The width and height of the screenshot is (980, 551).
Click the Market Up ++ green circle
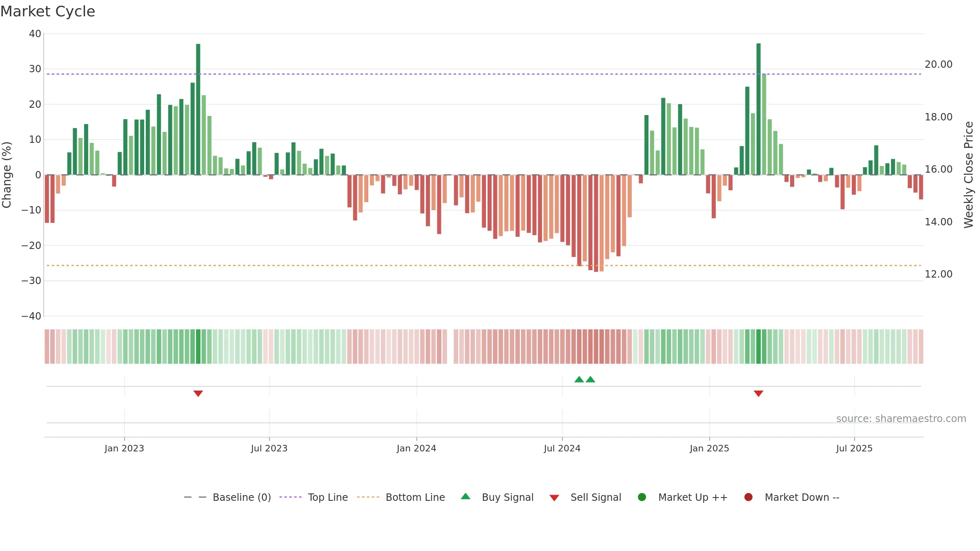pos(642,497)
